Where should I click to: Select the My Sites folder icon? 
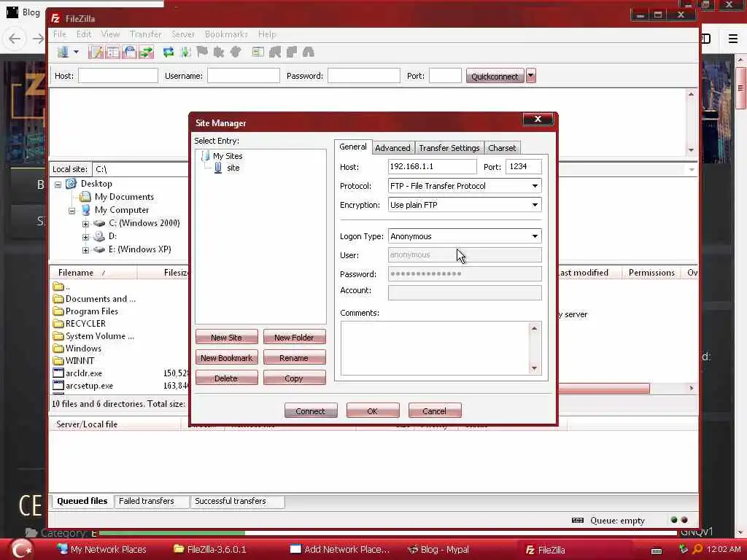point(205,156)
